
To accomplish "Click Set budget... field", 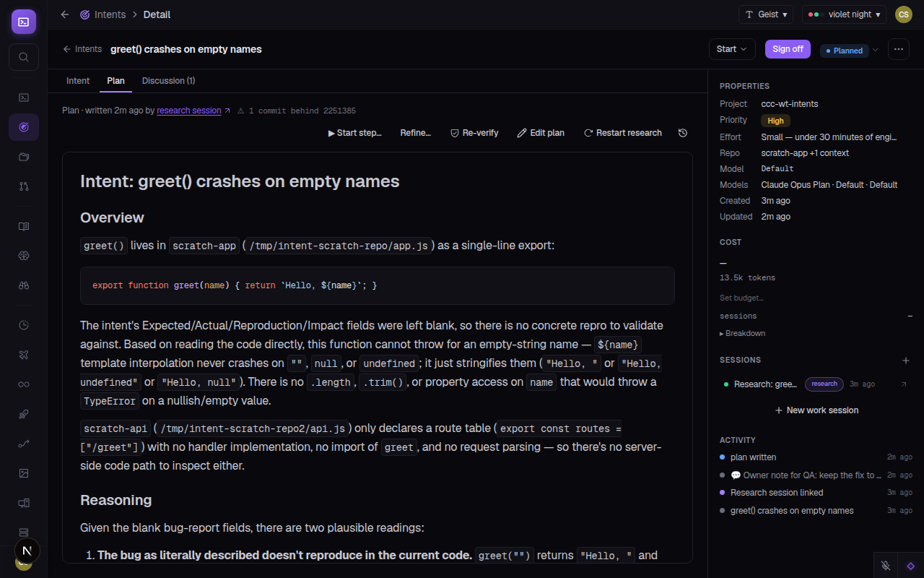I will click(741, 298).
